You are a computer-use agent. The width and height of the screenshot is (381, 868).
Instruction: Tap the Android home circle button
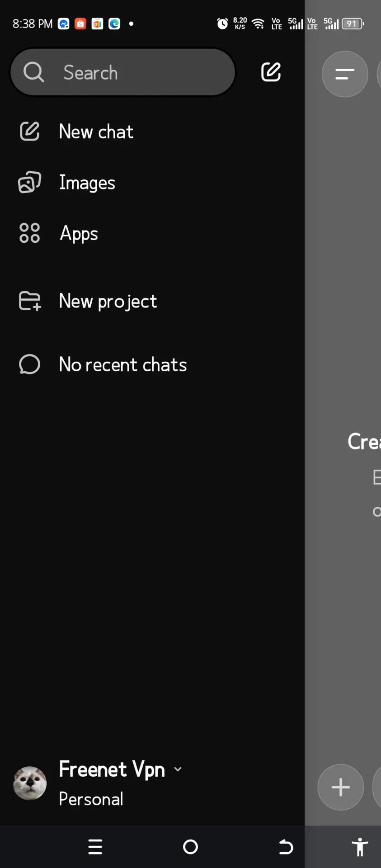pos(190,847)
